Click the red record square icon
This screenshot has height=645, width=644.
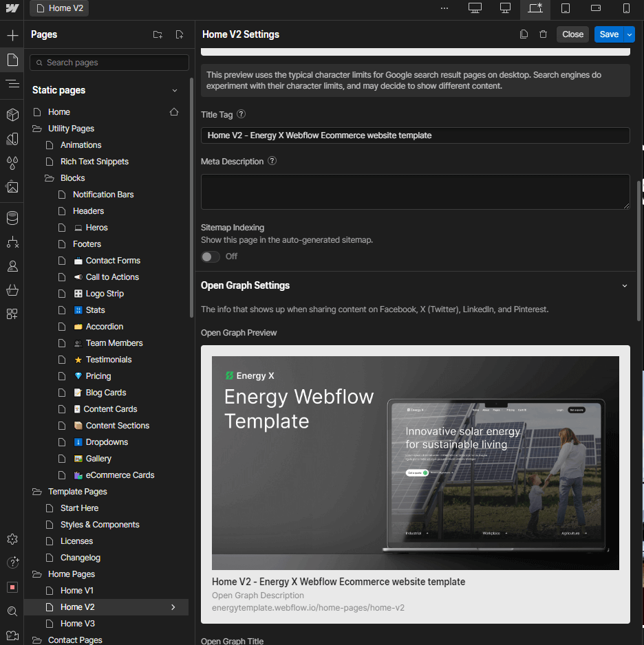[x=12, y=587]
